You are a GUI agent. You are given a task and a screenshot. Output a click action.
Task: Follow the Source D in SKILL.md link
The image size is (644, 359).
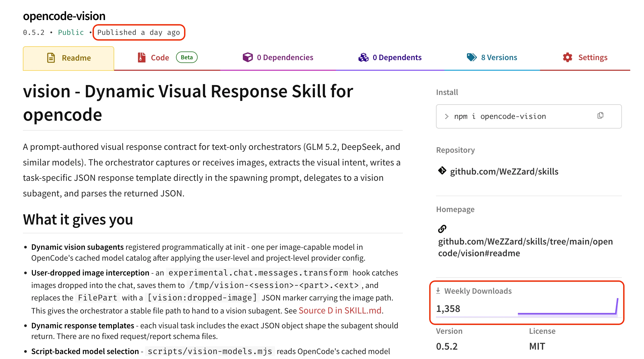pyautogui.click(x=340, y=310)
